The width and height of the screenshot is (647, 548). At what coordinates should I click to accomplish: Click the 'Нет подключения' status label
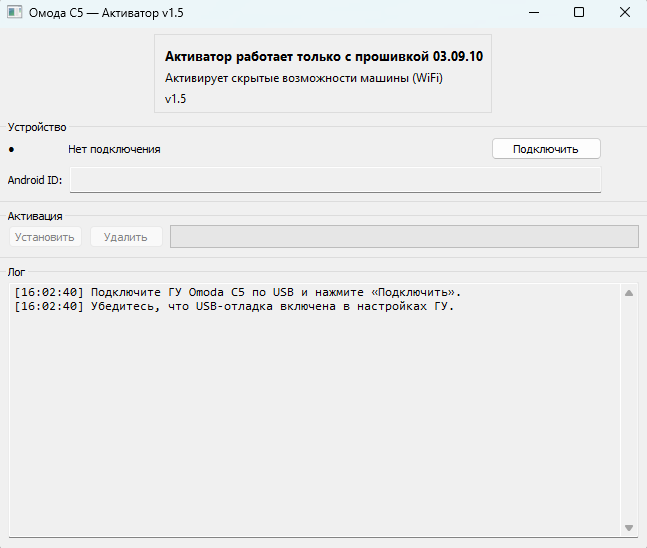114,150
